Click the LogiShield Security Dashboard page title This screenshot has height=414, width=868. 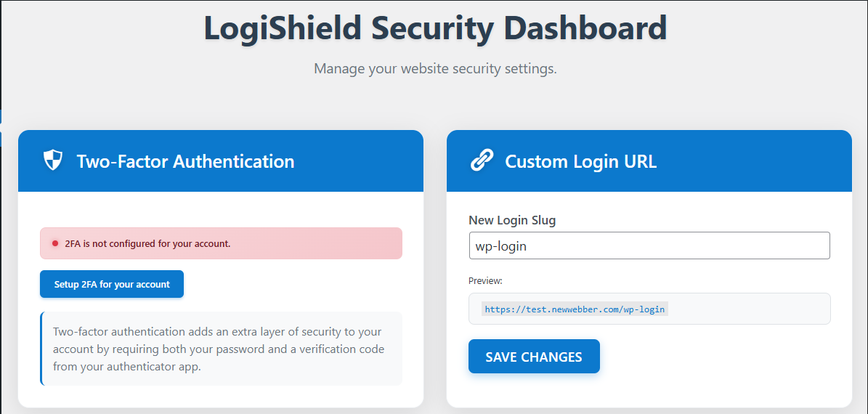(435, 28)
